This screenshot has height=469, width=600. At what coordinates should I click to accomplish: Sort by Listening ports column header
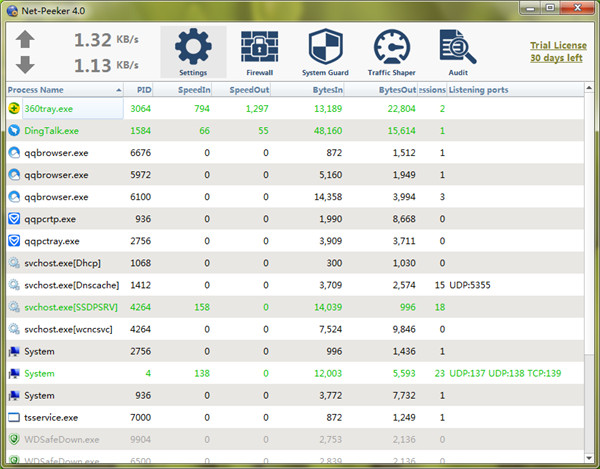[x=479, y=90]
